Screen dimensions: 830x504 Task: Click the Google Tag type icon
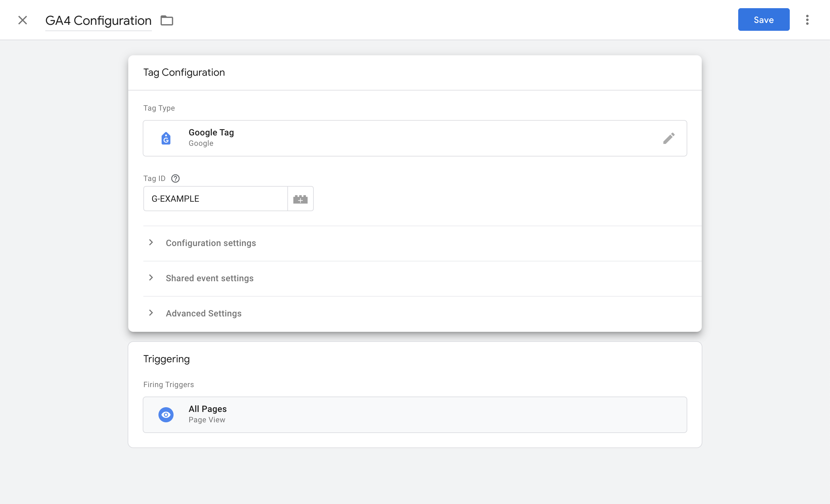coord(166,138)
